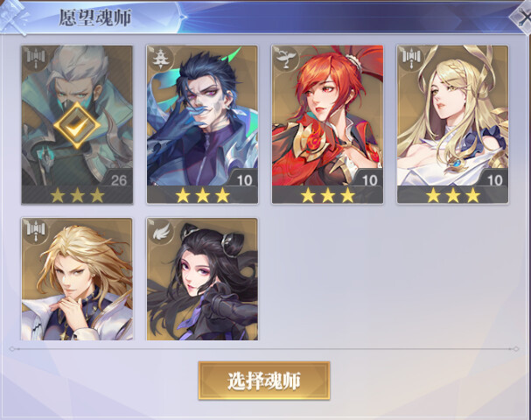Click wing class icon on black-haired woman
This screenshot has width=531, height=420.
(x=162, y=231)
